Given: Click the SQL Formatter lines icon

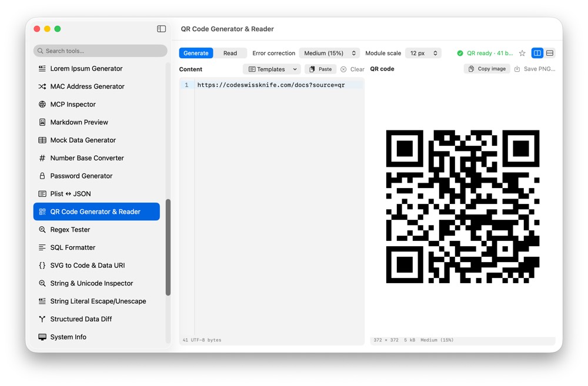Looking at the screenshot, I should click(x=42, y=247).
